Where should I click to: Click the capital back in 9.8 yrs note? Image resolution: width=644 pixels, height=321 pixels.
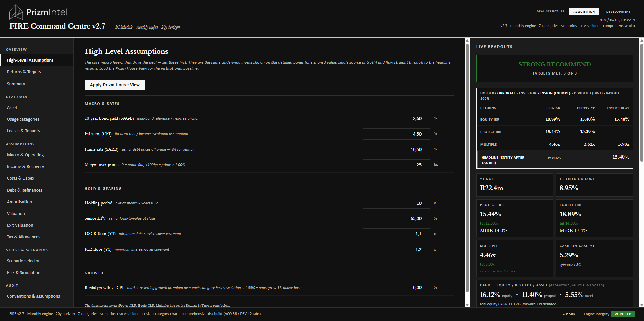(497, 271)
